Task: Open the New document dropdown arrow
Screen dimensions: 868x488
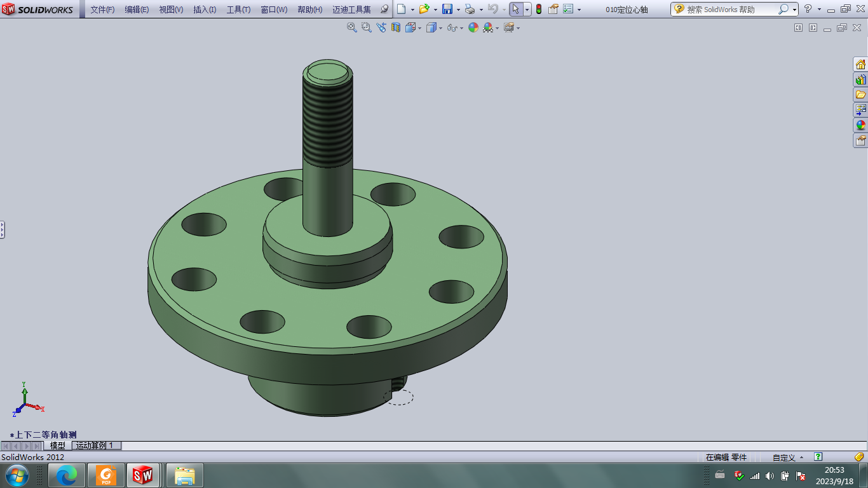Action: [x=412, y=10]
